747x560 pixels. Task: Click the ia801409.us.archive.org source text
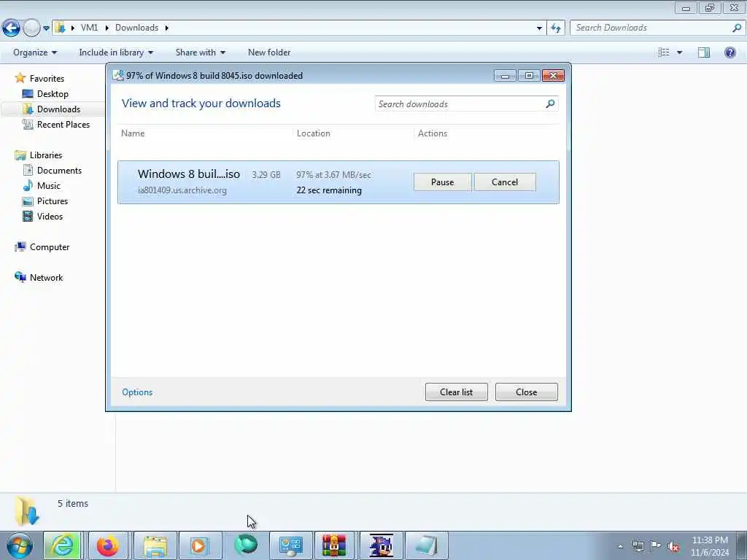point(182,190)
